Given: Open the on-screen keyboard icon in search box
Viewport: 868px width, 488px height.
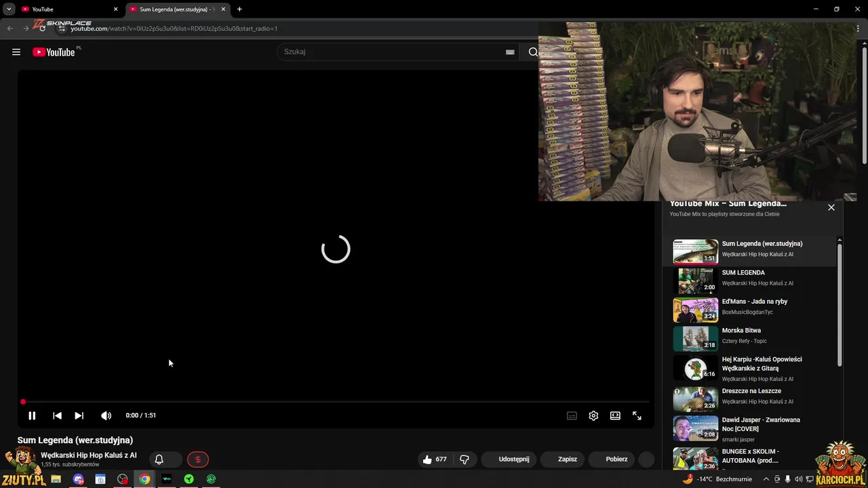Looking at the screenshot, I should click(510, 52).
